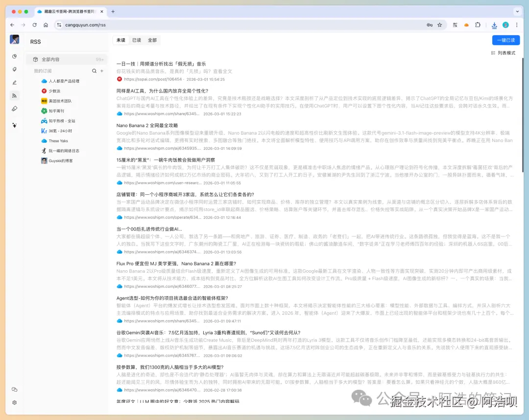Open the password key icon in the address bar
The width and height of the screenshot is (529, 420).
[430, 25]
